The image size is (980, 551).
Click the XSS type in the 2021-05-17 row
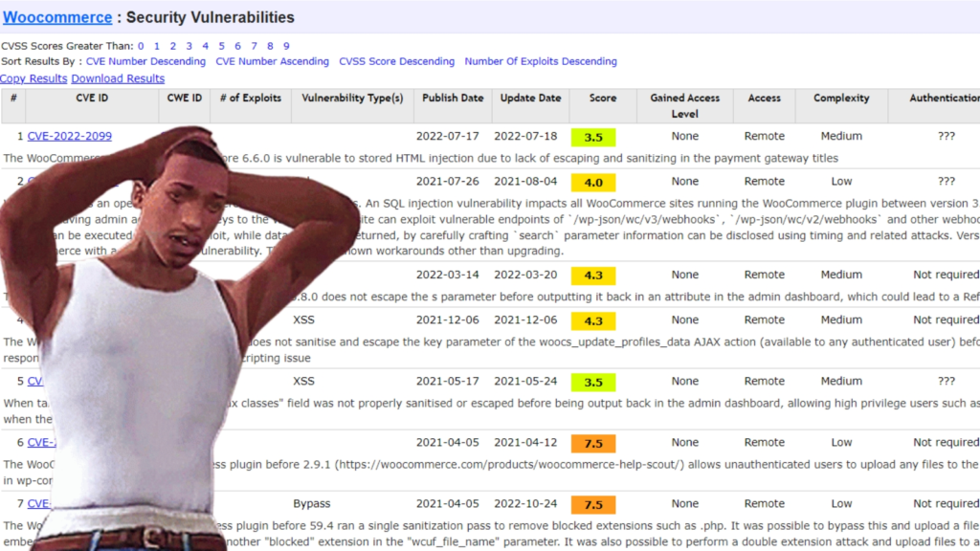(303, 381)
